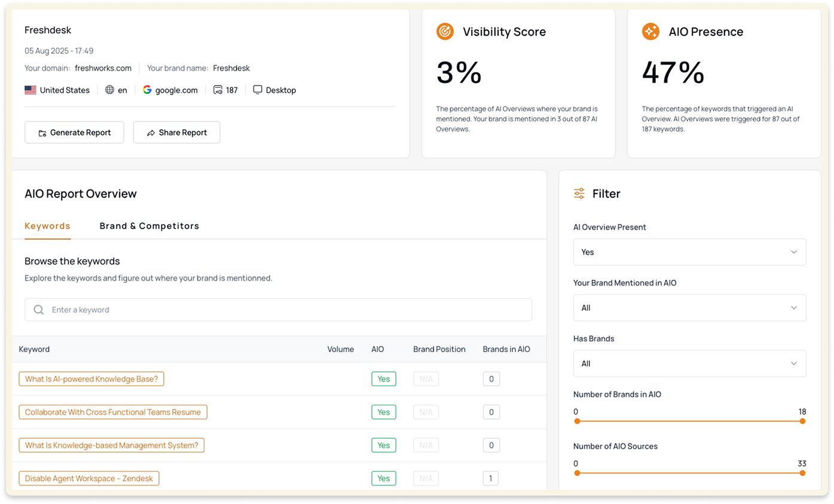Image resolution: width=834 pixels, height=504 pixels.
Task: Click the freshworks.com domain text
Action: click(x=103, y=68)
